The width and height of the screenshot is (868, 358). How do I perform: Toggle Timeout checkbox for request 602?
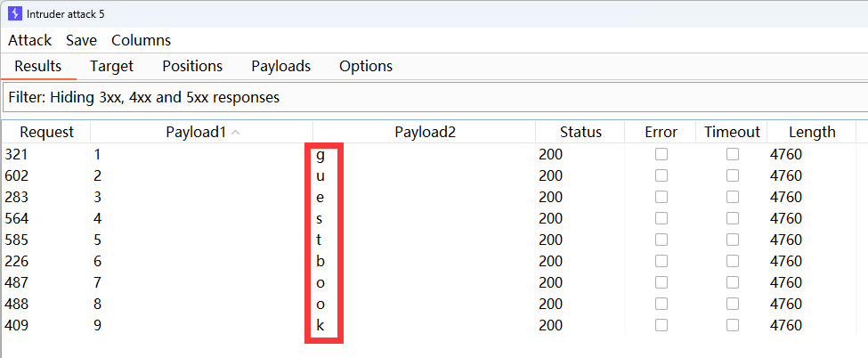(x=733, y=175)
